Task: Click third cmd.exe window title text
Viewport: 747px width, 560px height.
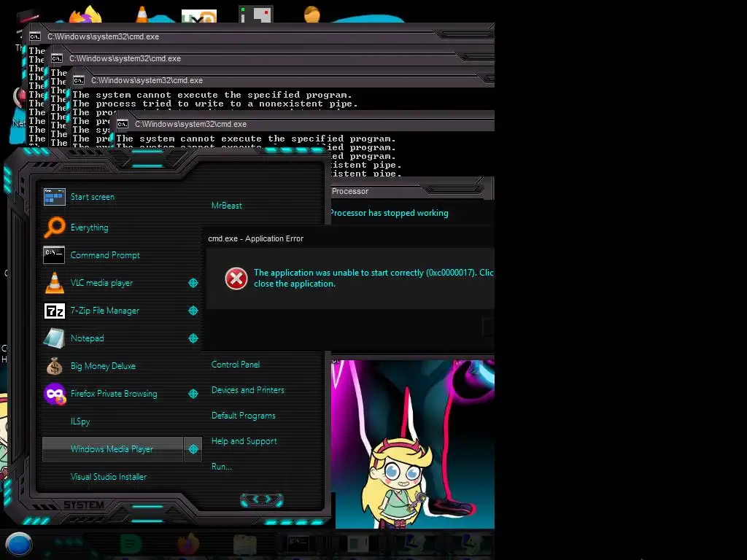Action: pos(147,80)
